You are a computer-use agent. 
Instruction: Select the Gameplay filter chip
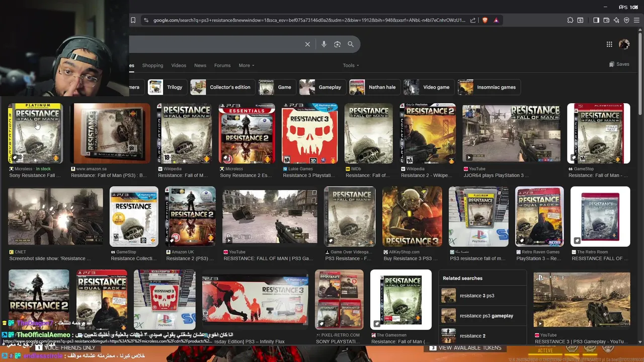tap(322, 87)
